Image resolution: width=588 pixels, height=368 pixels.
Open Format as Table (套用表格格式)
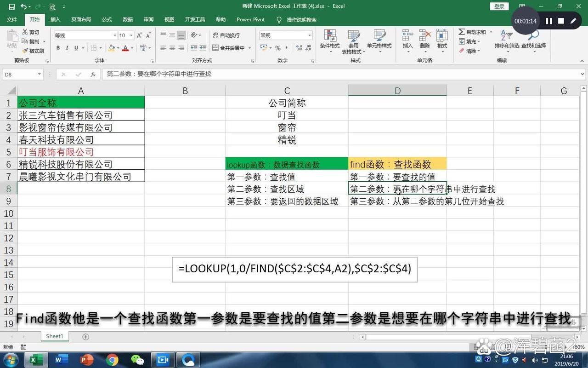(x=353, y=41)
